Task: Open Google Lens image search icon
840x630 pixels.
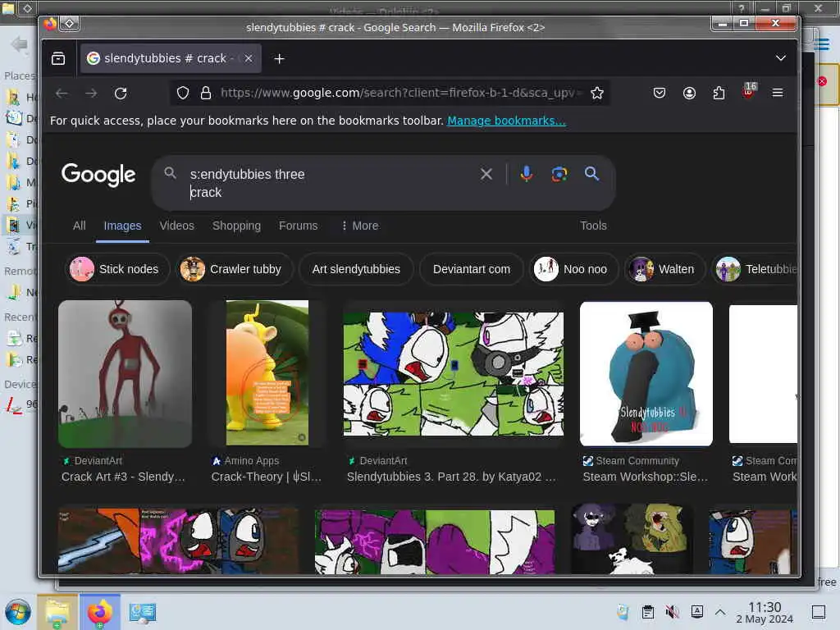Action: [x=559, y=174]
